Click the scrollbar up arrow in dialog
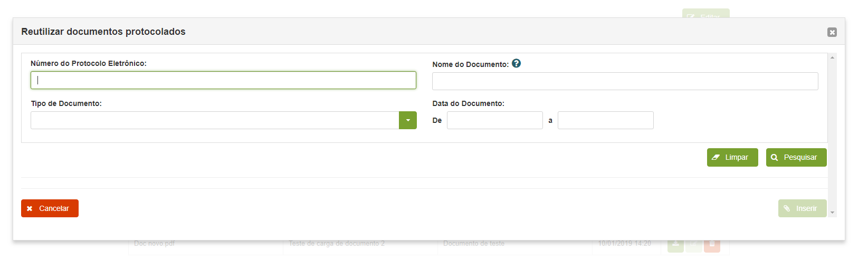 [832, 57]
